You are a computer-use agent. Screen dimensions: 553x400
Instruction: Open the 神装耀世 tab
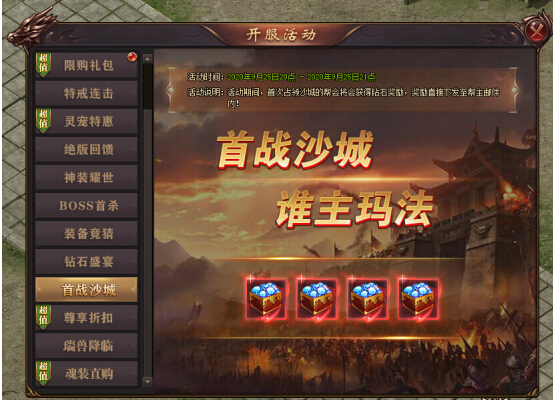[86, 177]
